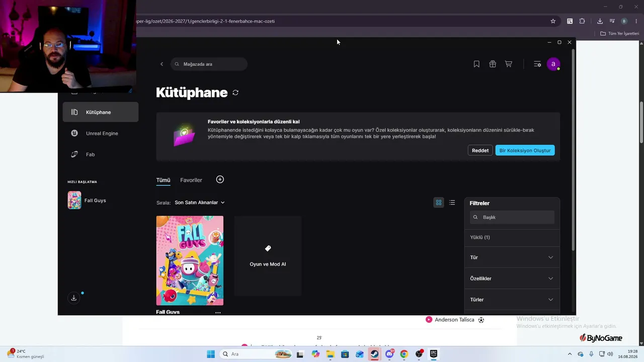
Task: Open the Oyun ve Mod Al tile
Action: click(x=268, y=256)
